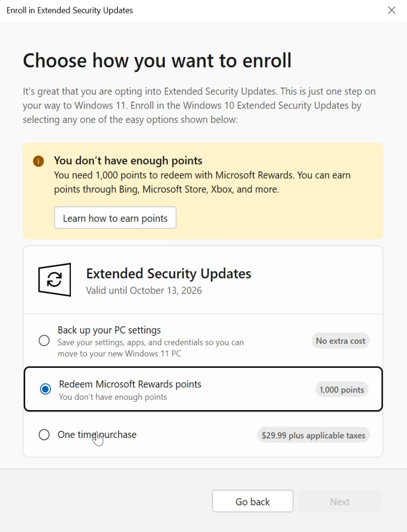Click the 1,000 points badge

click(342, 390)
